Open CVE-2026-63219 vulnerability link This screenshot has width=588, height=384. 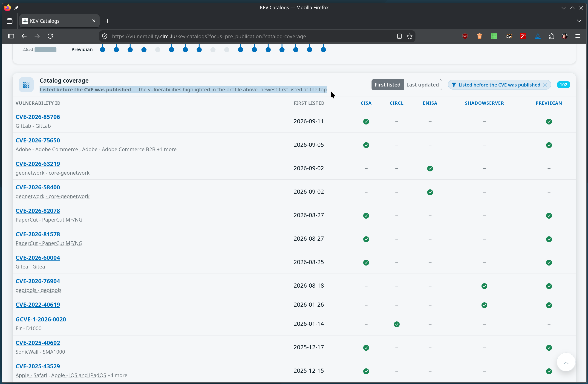[x=38, y=164]
